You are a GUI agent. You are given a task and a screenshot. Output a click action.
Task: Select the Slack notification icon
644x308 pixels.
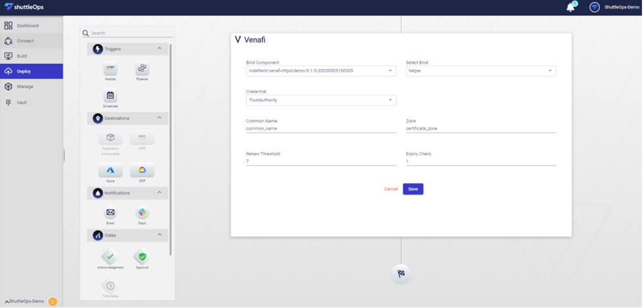click(x=142, y=213)
